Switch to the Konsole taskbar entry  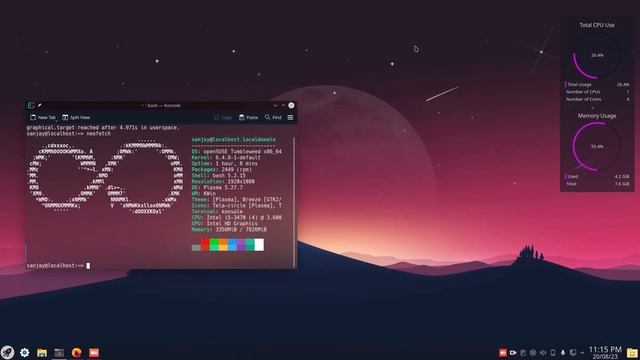point(59,353)
